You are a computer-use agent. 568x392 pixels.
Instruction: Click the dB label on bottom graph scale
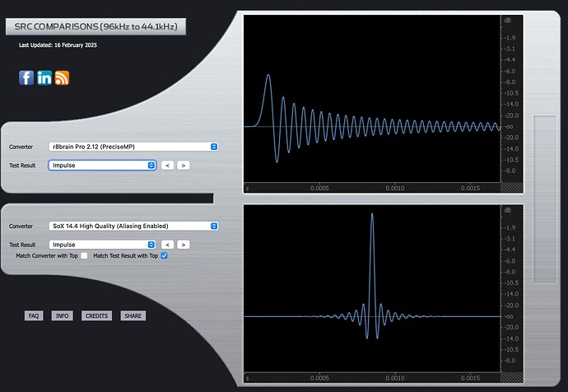tap(508, 211)
